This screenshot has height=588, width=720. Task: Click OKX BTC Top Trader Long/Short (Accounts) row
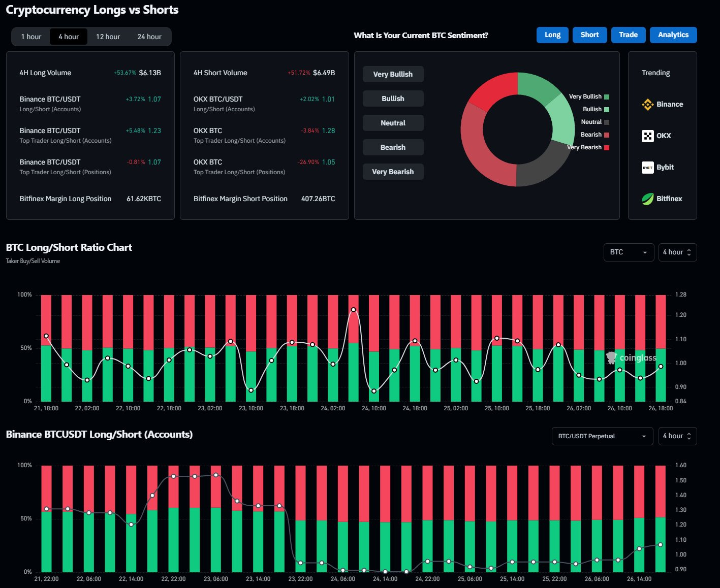click(x=264, y=135)
